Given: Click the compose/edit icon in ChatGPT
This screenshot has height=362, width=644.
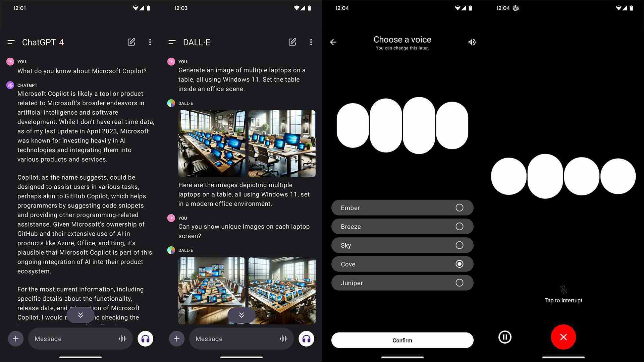Looking at the screenshot, I should pos(131,42).
